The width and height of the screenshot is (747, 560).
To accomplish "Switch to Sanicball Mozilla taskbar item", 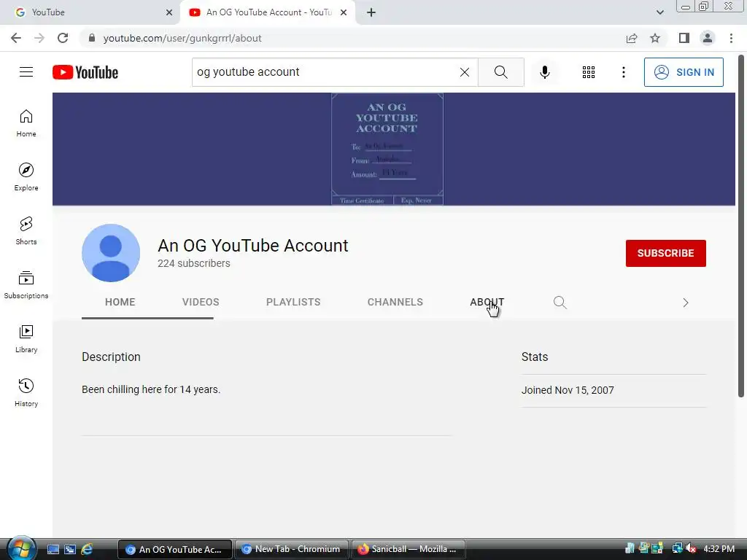I will (408, 549).
